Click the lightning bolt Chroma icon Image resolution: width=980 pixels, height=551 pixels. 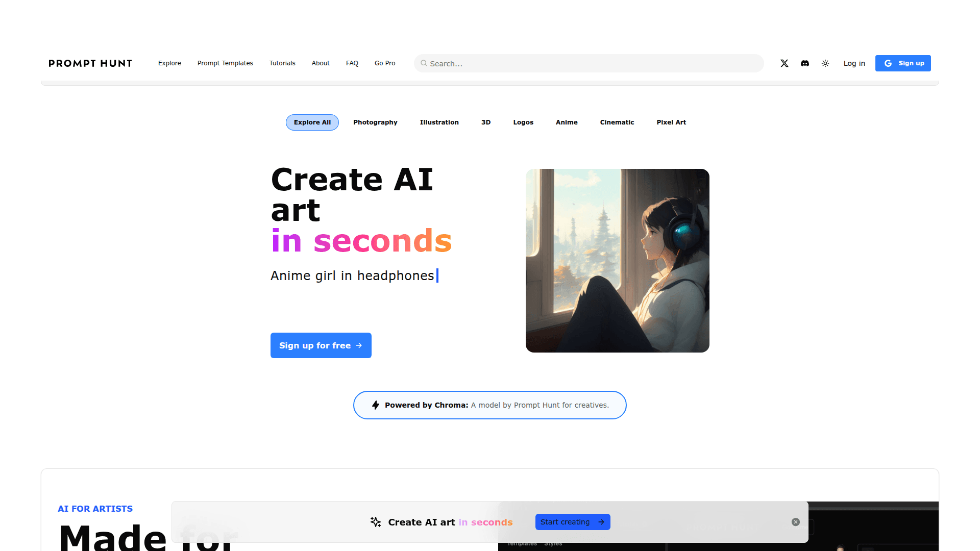pyautogui.click(x=376, y=405)
